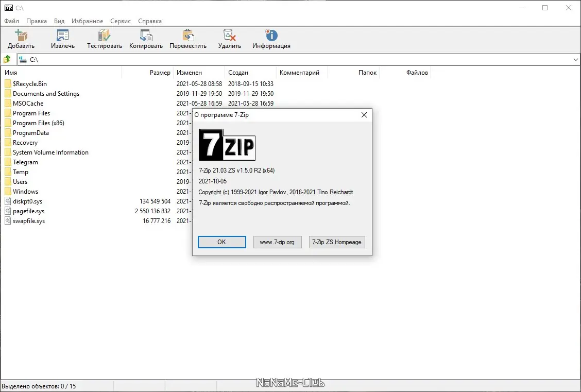This screenshot has width=581, height=392.
Task: Open the Сервис menu
Action: (121, 21)
